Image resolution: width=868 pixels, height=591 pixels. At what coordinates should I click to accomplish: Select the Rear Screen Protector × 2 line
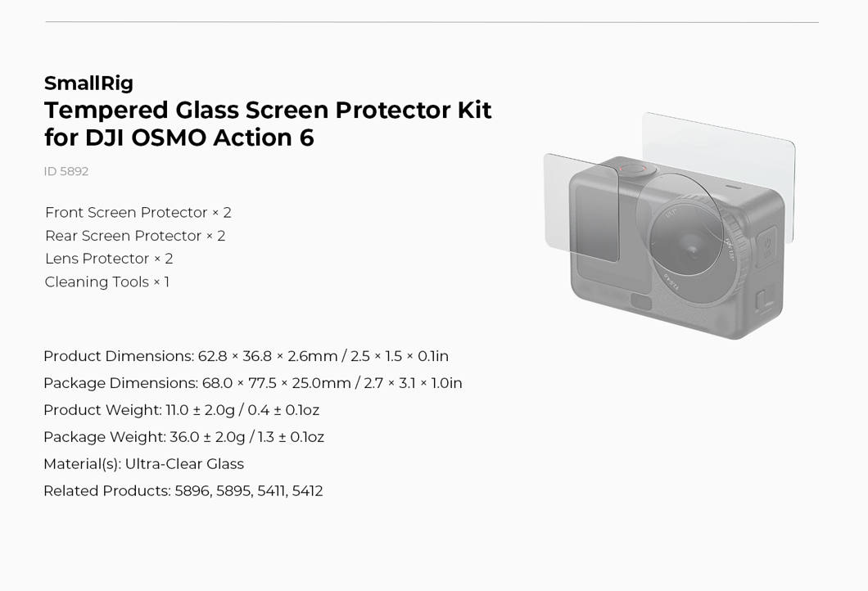[x=135, y=236]
